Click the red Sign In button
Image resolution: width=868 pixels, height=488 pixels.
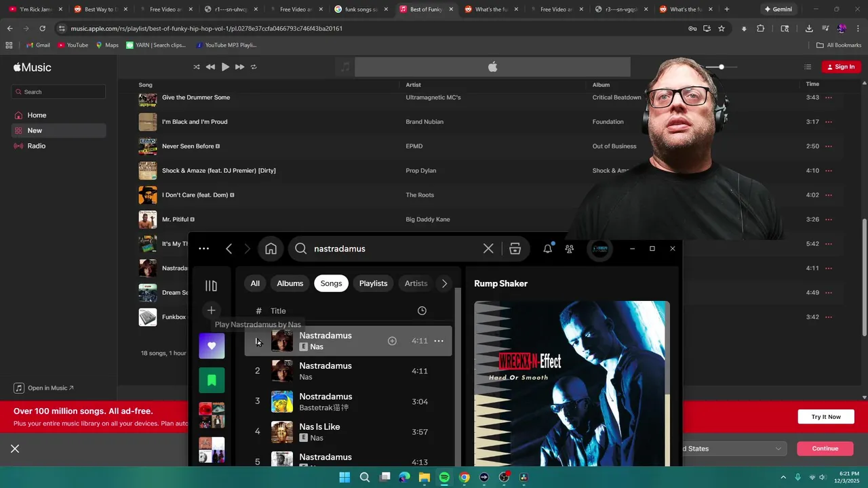[x=841, y=67]
